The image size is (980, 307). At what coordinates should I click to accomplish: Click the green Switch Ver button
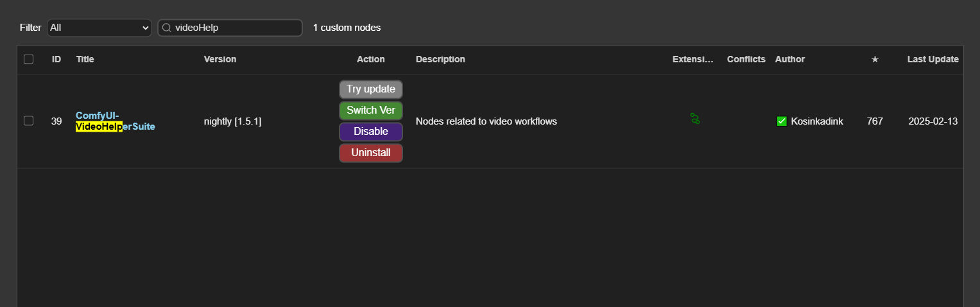point(370,110)
